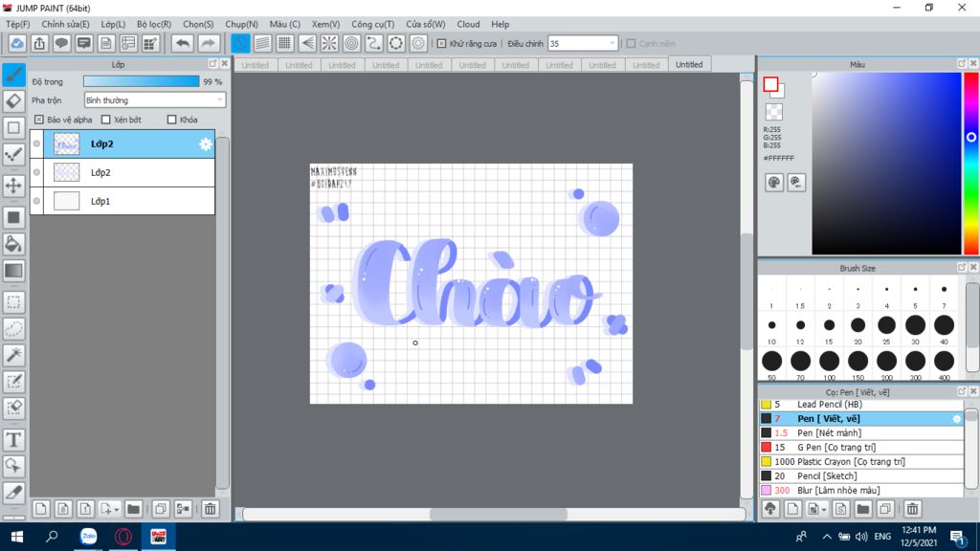Viewport: 980px width, 551px height.
Task: Expand the add layer dropdown arrow
Action: [x=116, y=510]
